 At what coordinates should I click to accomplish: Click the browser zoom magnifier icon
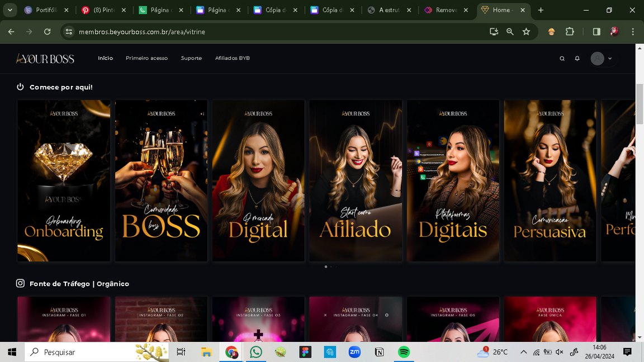510,32
